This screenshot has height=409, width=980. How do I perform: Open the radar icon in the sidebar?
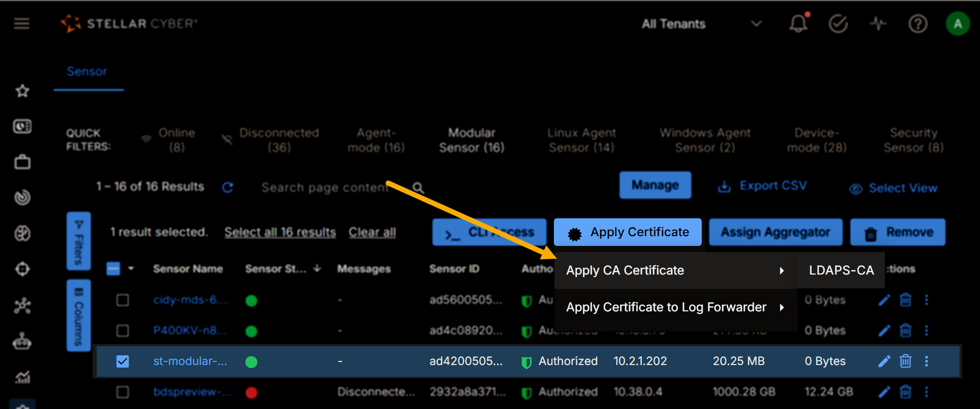[x=22, y=197]
